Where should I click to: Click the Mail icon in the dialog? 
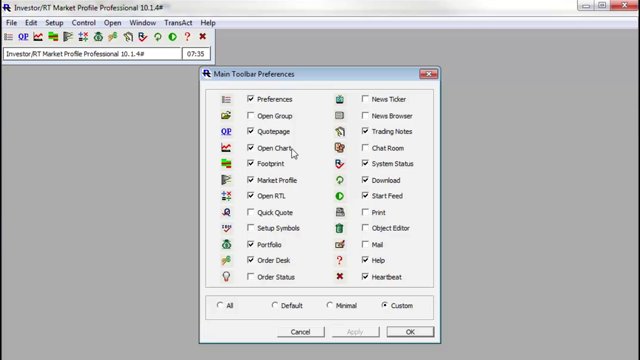tap(340, 244)
